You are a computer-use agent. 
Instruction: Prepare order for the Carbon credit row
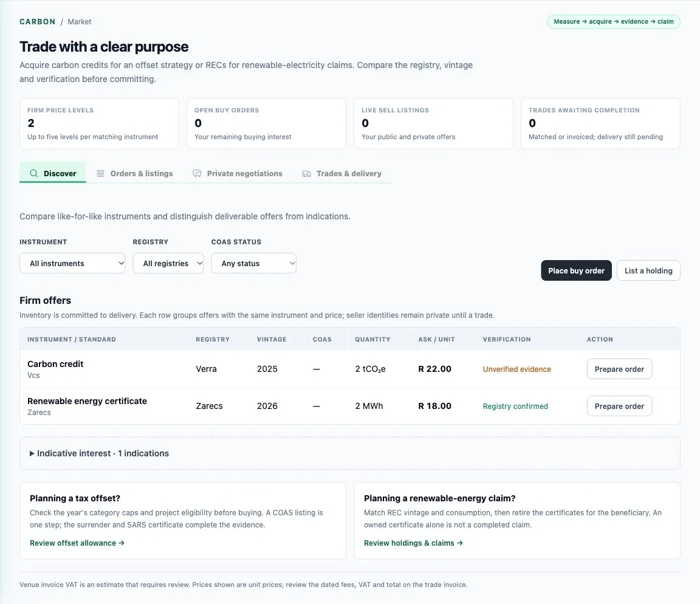click(x=619, y=369)
